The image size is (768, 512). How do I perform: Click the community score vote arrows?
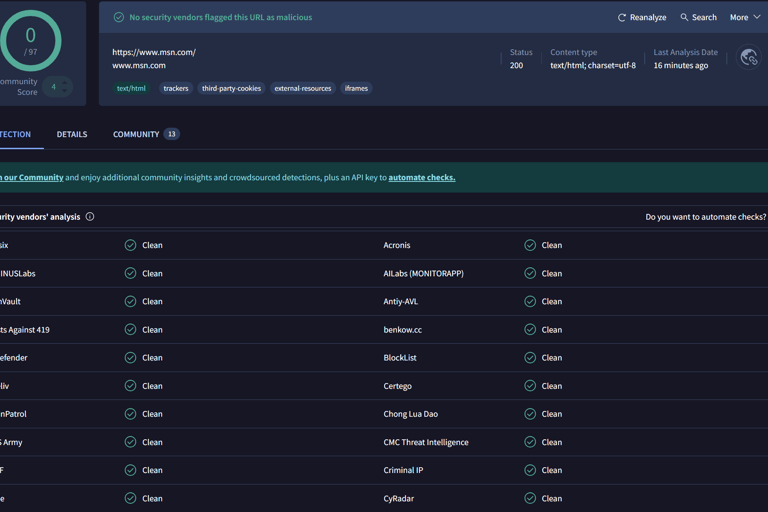[65, 87]
